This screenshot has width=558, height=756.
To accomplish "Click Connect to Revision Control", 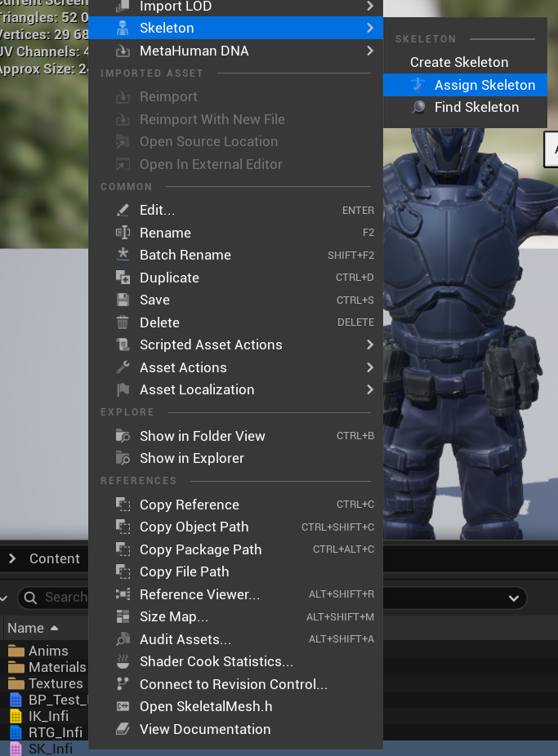I will (233, 684).
